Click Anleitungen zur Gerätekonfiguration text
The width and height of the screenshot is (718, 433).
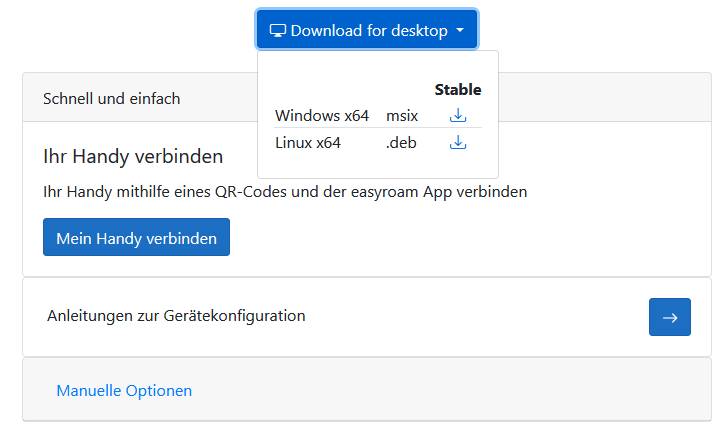(176, 316)
